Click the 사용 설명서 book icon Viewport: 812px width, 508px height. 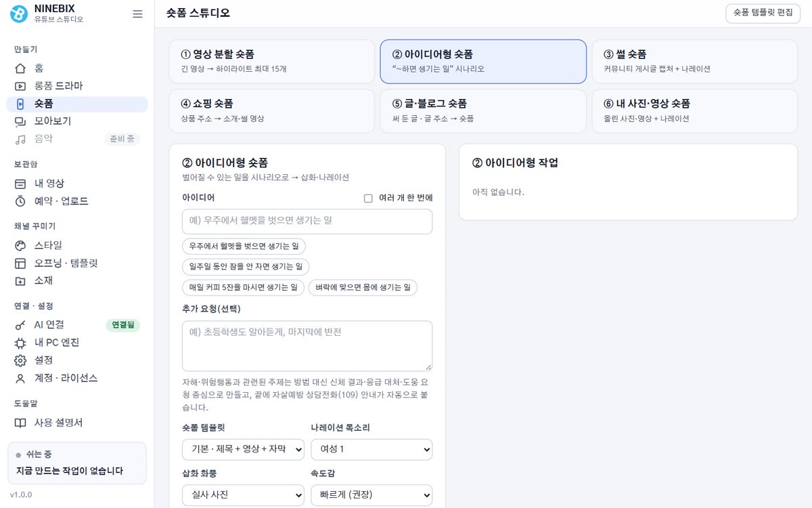point(20,423)
